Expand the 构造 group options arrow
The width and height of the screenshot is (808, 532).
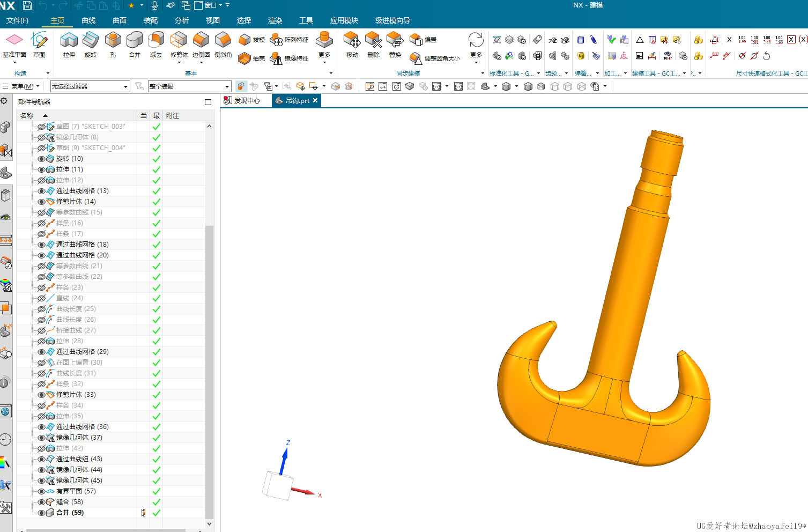48,73
